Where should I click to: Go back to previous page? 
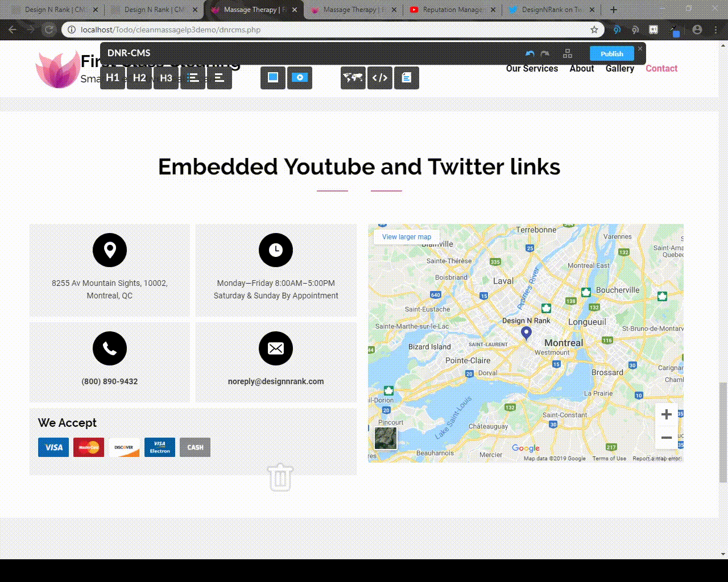coord(13,30)
